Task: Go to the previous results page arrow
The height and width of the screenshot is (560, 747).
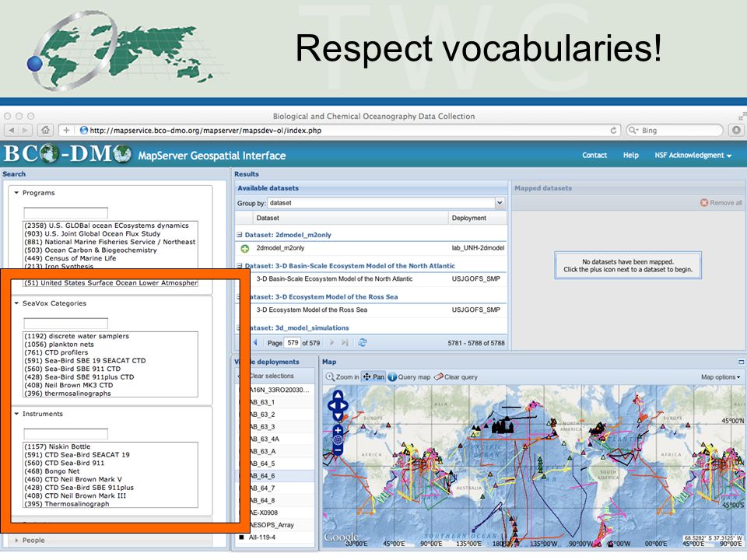Action: [x=255, y=342]
